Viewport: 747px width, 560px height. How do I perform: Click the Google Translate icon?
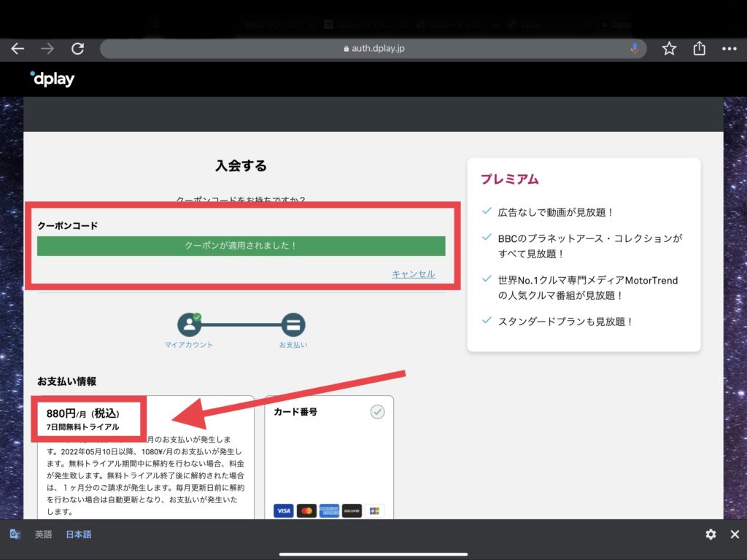click(15, 534)
